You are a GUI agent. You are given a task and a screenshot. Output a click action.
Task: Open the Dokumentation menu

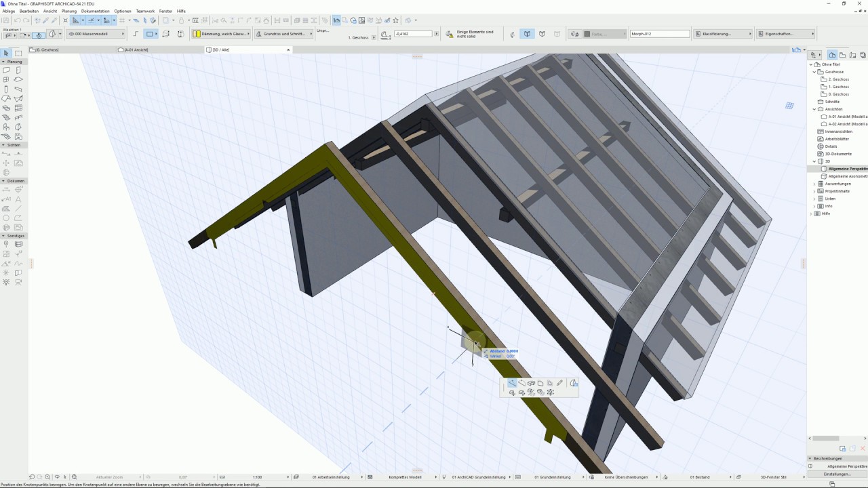(x=95, y=11)
